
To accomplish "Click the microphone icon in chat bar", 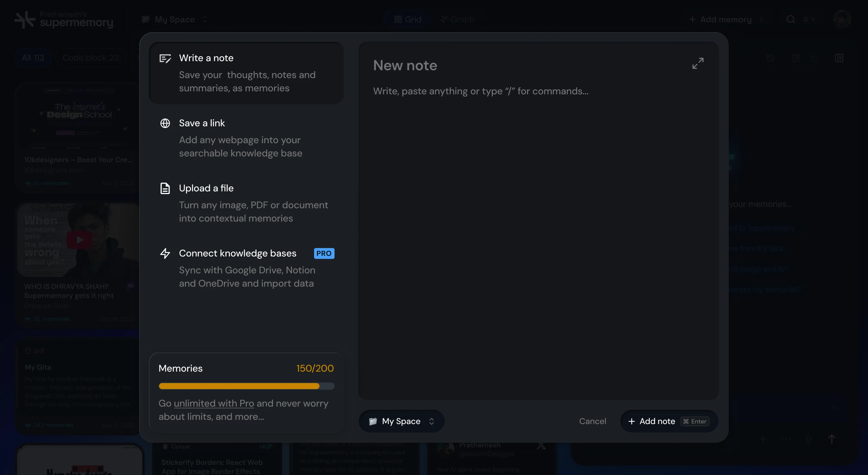I will click(x=809, y=439).
